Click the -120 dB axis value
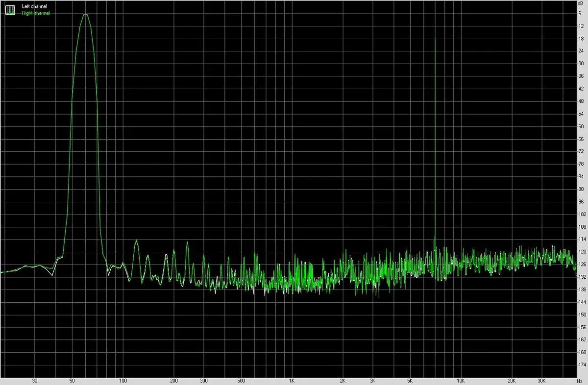 coord(582,252)
